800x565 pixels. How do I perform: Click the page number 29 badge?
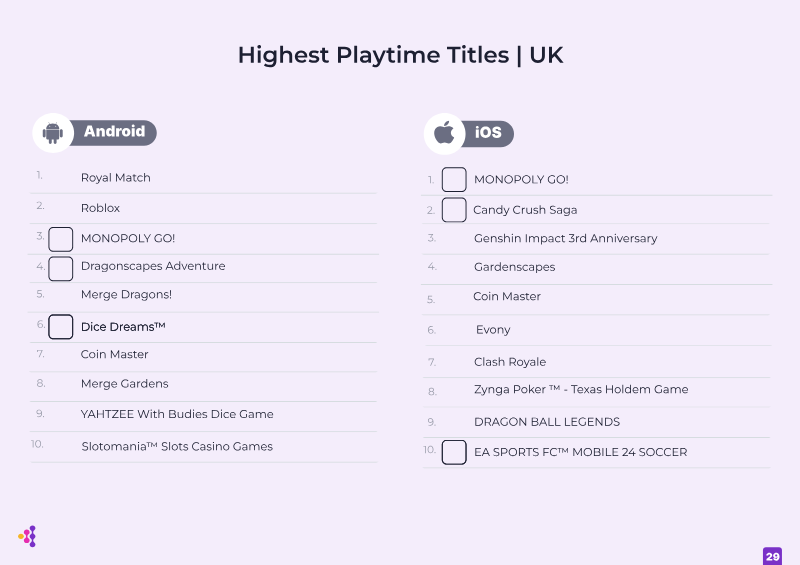coord(772,556)
